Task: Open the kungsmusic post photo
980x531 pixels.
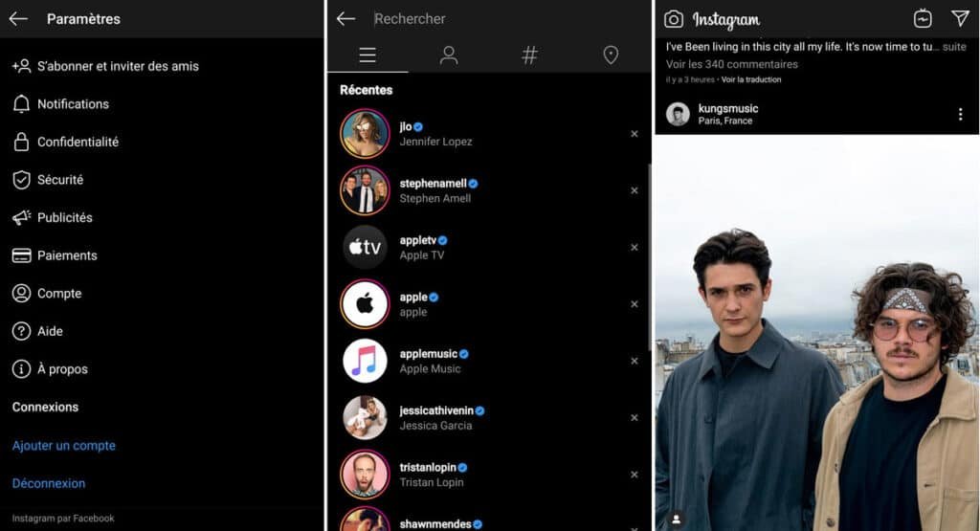Action: 817,333
